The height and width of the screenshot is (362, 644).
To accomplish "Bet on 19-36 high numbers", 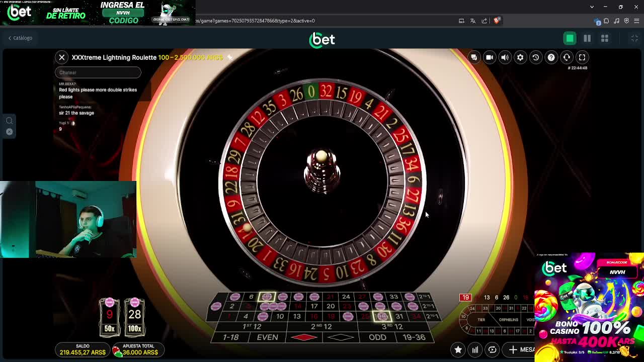I will click(x=414, y=337).
